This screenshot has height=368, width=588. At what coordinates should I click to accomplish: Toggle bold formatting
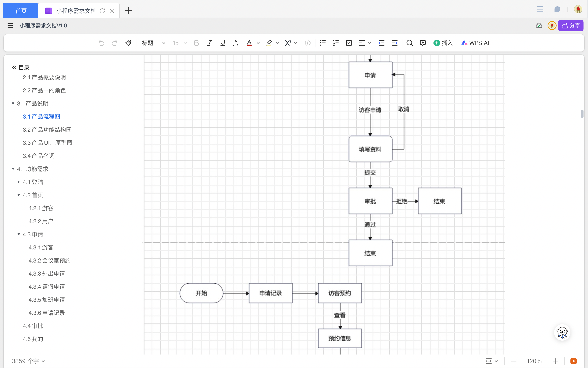[196, 43]
